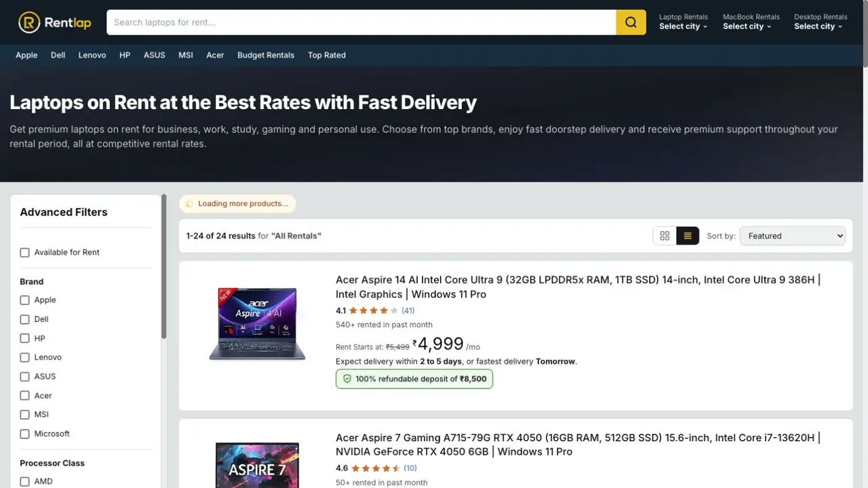
Task: Click the 'Loading more products...' indicator
Action: tap(237, 203)
